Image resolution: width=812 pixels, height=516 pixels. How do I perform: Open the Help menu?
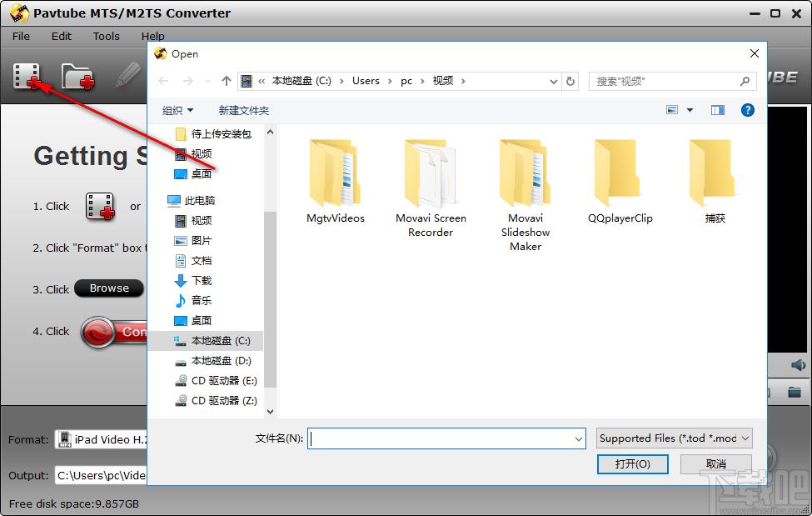[152, 37]
